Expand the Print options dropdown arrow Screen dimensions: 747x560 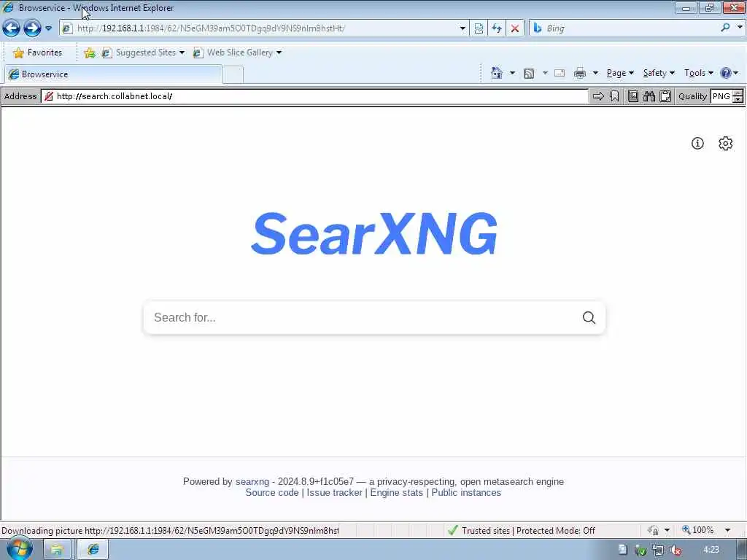(595, 73)
